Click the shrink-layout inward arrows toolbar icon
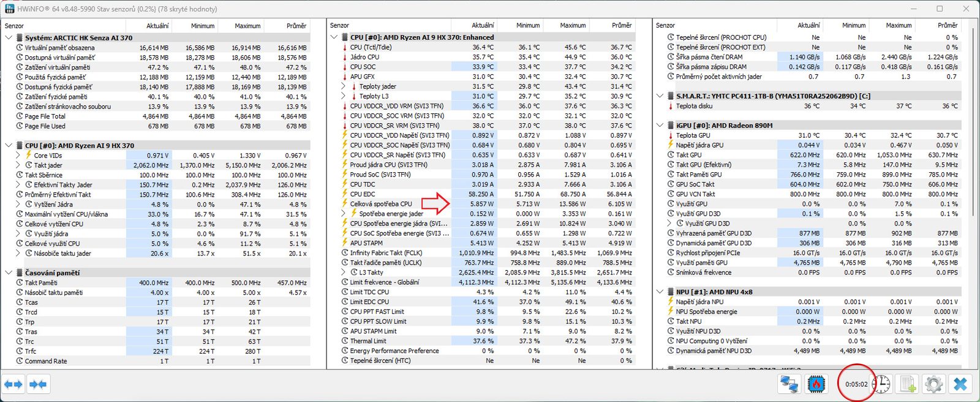 point(38,384)
